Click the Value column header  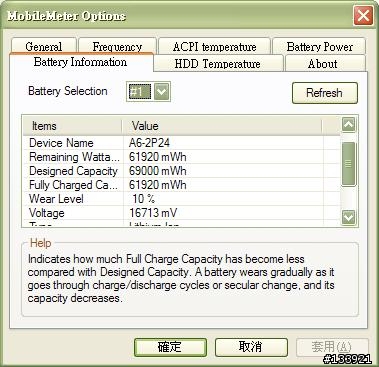coord(222,126)
